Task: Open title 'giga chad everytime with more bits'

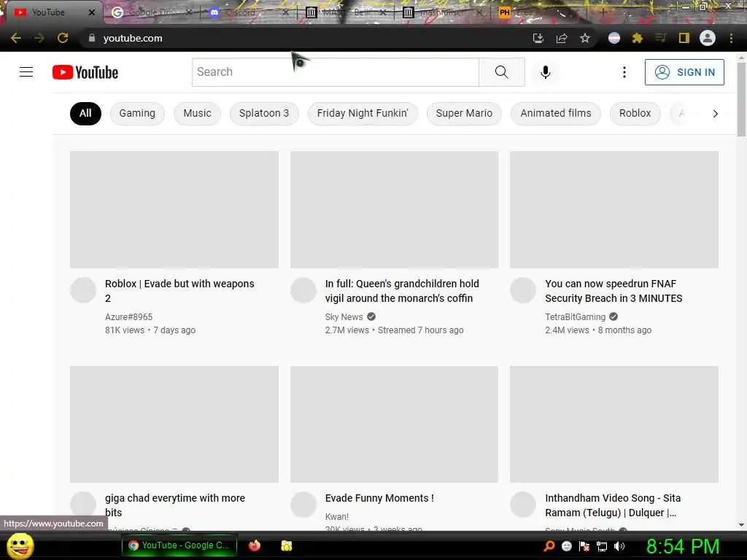Action: pyautogui.click(x=175, y=505)
